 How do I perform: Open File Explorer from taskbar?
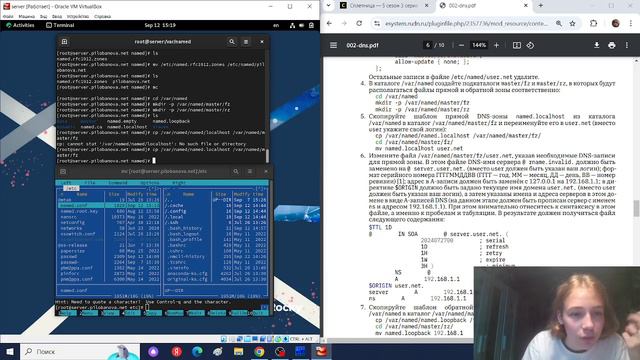(238, 351)
